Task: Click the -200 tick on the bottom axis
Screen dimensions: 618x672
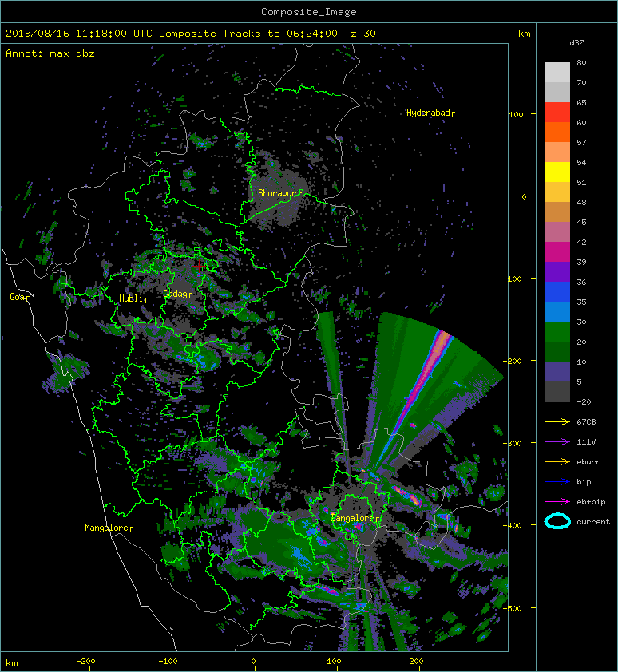Action: pyautogui.click(x=85, y=662)
